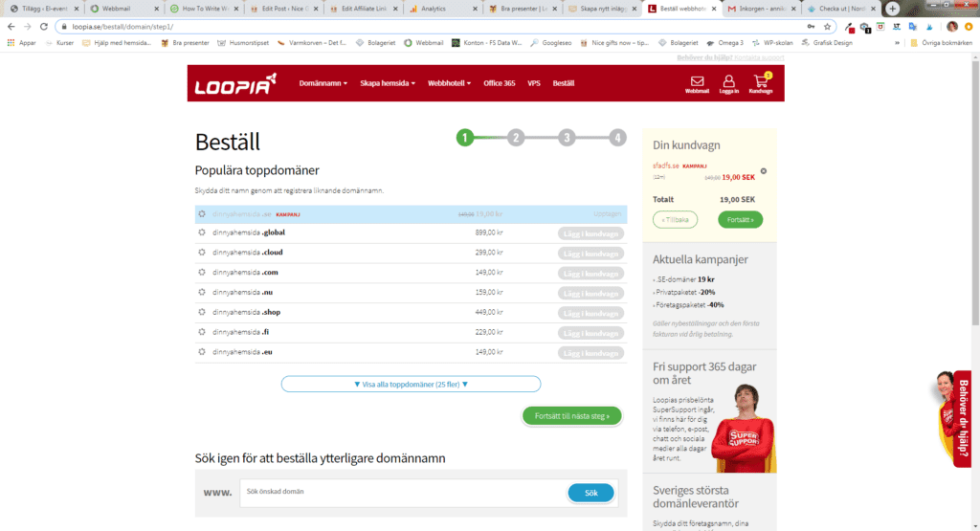The image size is (980, 531).
Task: Remove sfadfs.se from the cart
Action: click(x=763, y=171)
